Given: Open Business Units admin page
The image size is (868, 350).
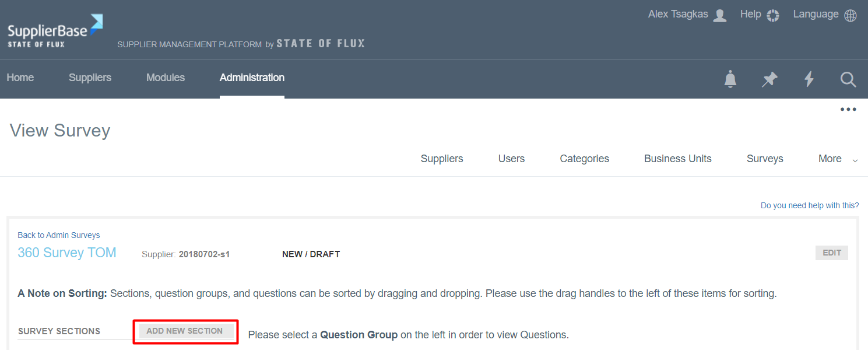Looking at the screenshot, I should (x=677, y=159).
